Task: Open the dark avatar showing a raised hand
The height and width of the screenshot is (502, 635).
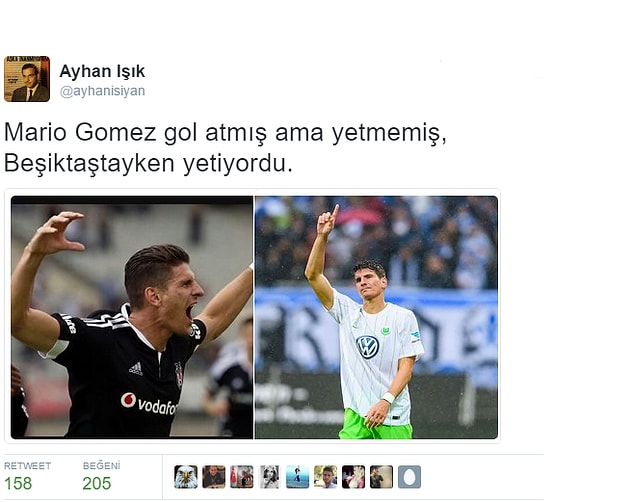Action: (354, 476)
